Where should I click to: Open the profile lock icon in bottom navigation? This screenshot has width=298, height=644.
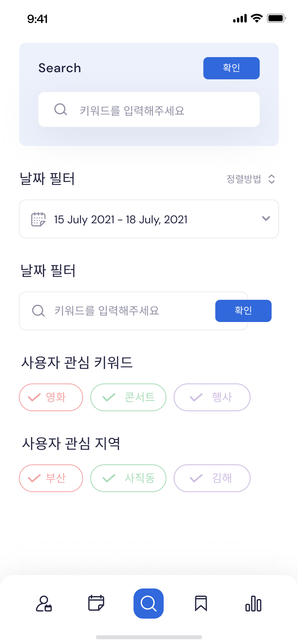coord(44,604)
